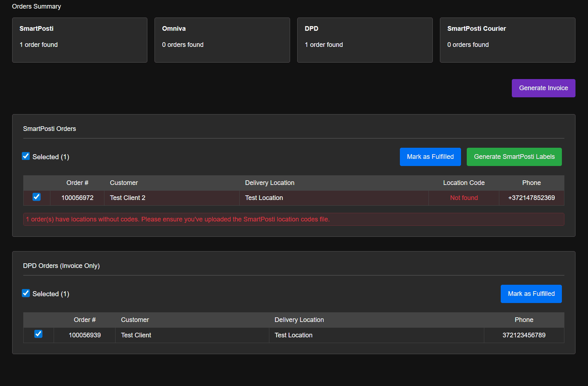The width and height of the screenshot is (588, 386).
Task: Click Mark as Fulfilled for SmartPosti orders
Action: [x=430, y=157]
